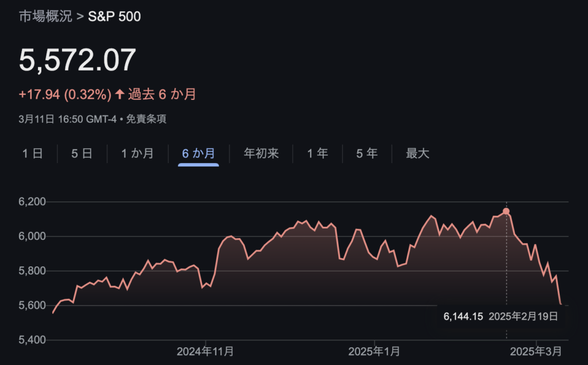Select the 5年 range tab
Viewport: 588px width, 365px height.
(367, 153)
